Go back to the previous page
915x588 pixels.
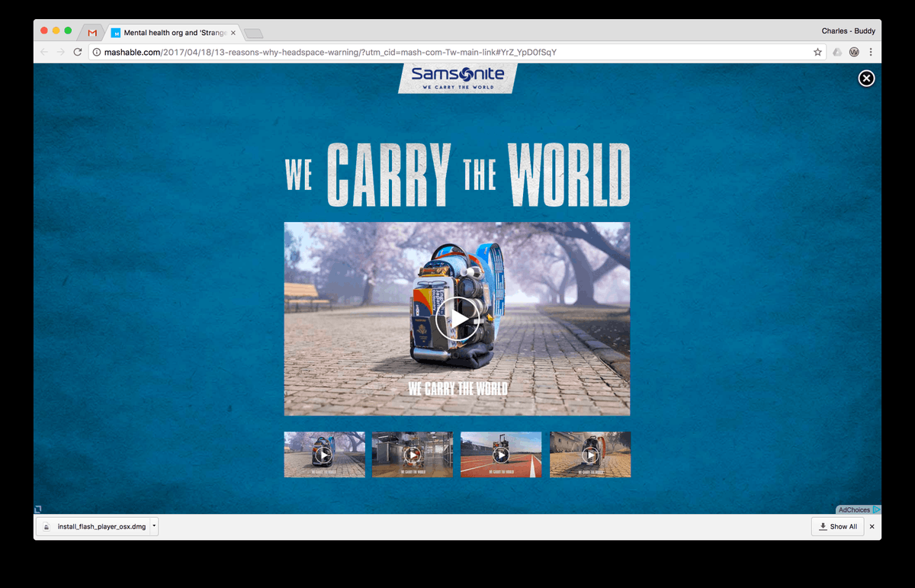(43, 52)
